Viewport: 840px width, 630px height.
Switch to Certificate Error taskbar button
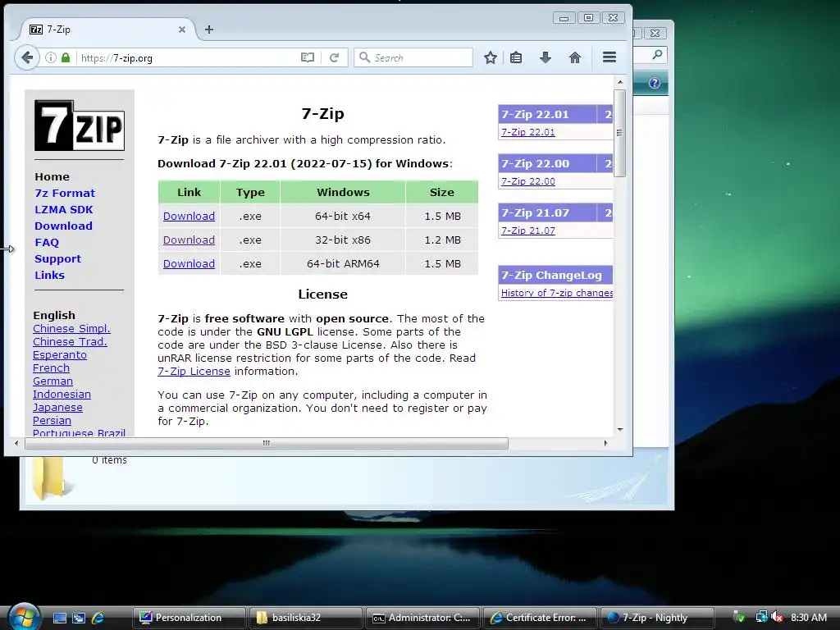coord(539,618)
